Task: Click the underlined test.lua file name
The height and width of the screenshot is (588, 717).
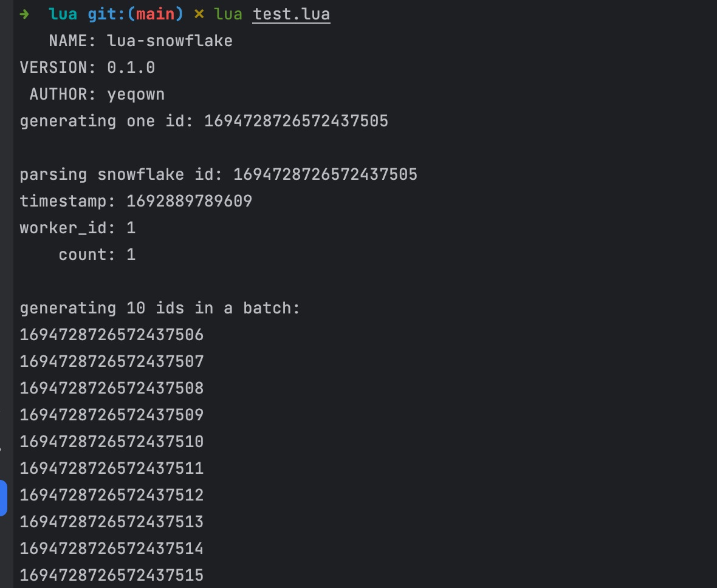Action: [291, 14]
